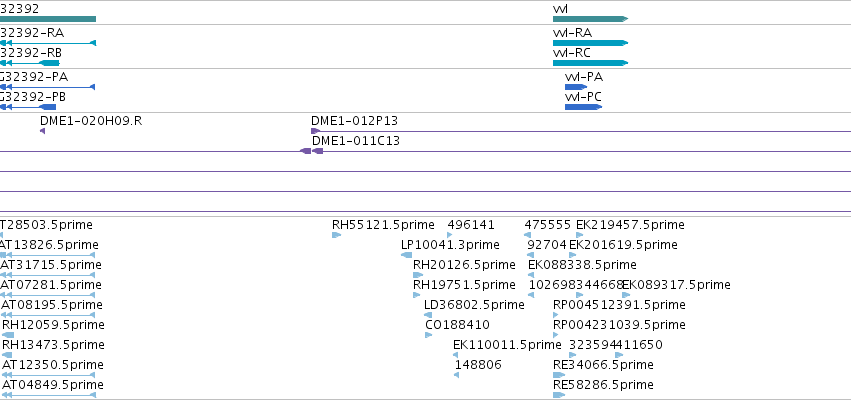Click the AT08195.5prime EST label
The image size is (851, 400).
(52, 304)
